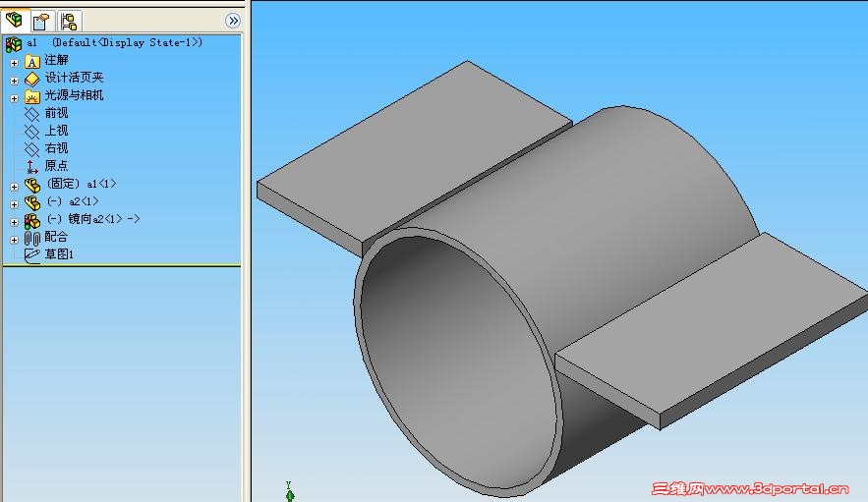Expand the 光源与相机 node
The width and height of the screenshot is (868, 502).
[x=15, y=98]
